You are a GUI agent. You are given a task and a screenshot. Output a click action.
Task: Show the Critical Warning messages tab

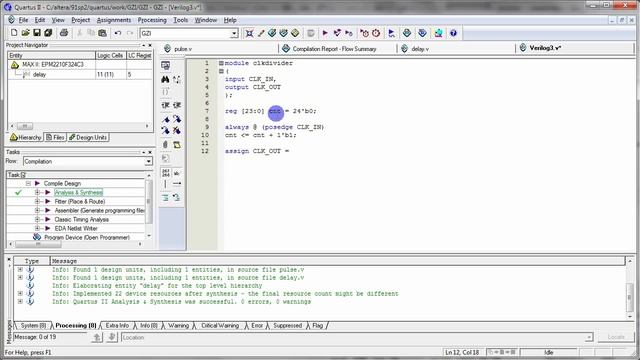pos(220,325)
